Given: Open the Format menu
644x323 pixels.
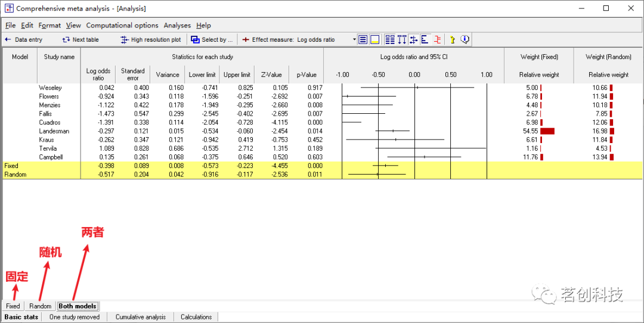Looking at the screenshot, I should pyautogui.click(x=49, y=26).
